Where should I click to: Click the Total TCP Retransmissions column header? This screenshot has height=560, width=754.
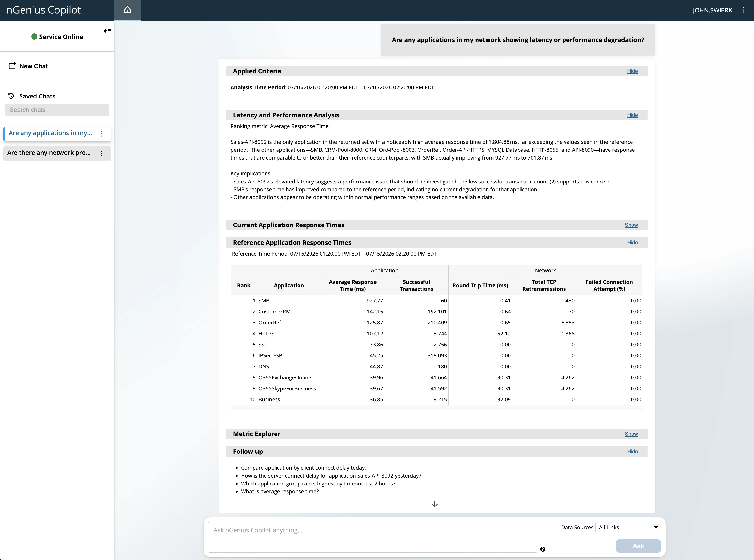coord(544,285)
